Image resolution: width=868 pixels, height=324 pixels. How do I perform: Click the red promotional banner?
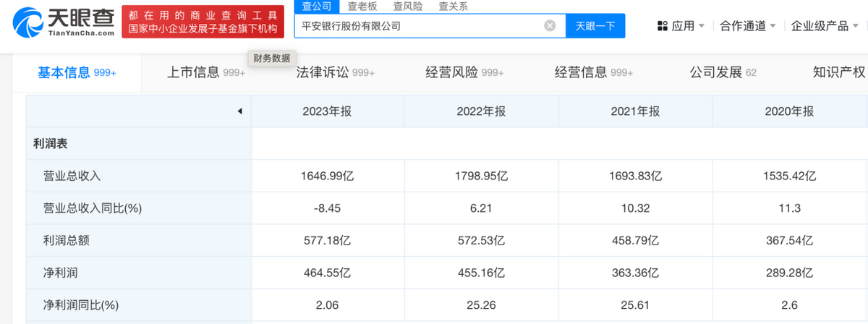(203, 22)
